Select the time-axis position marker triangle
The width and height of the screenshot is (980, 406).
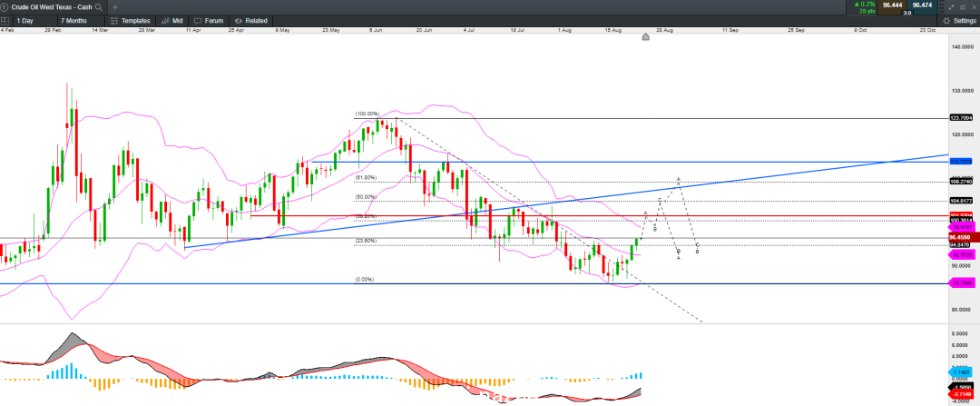pos(646,37)
